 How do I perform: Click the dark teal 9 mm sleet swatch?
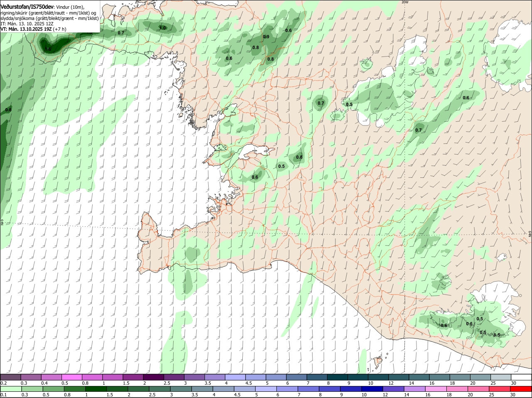(x=358, y=377)
